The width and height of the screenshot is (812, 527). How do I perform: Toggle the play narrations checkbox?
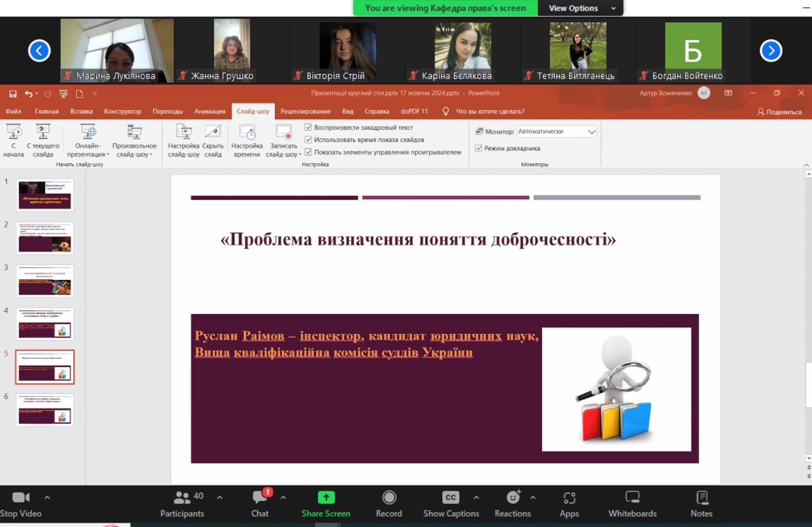pos(309,127)
